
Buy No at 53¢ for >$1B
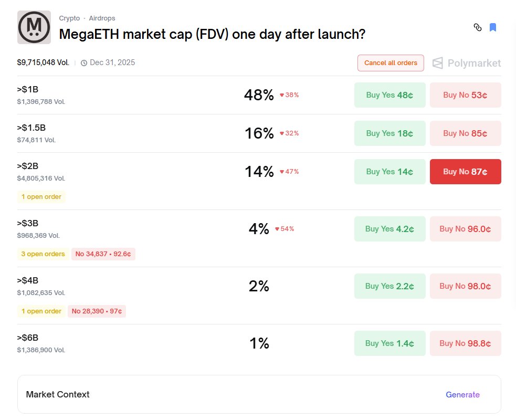[x=465, y=95]
